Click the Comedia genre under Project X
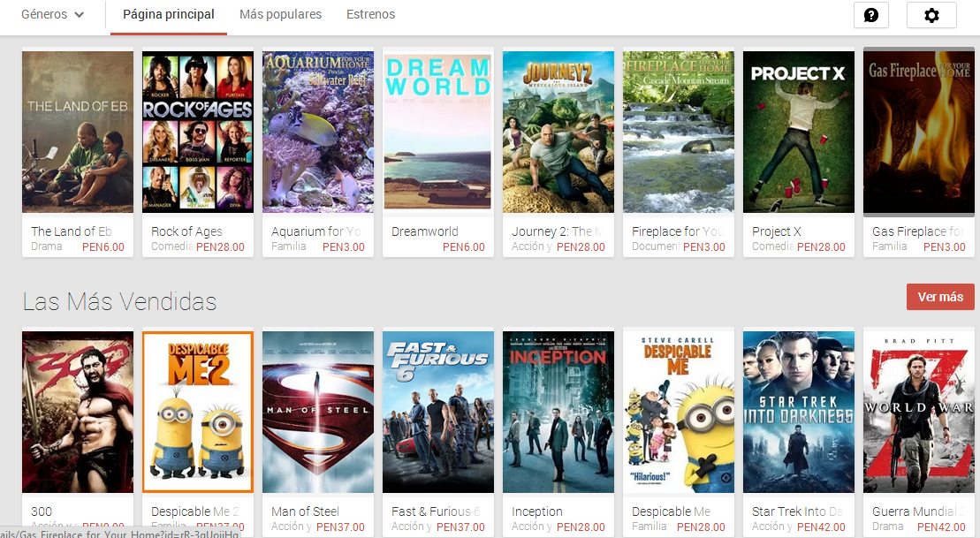 tap(772, 246)
